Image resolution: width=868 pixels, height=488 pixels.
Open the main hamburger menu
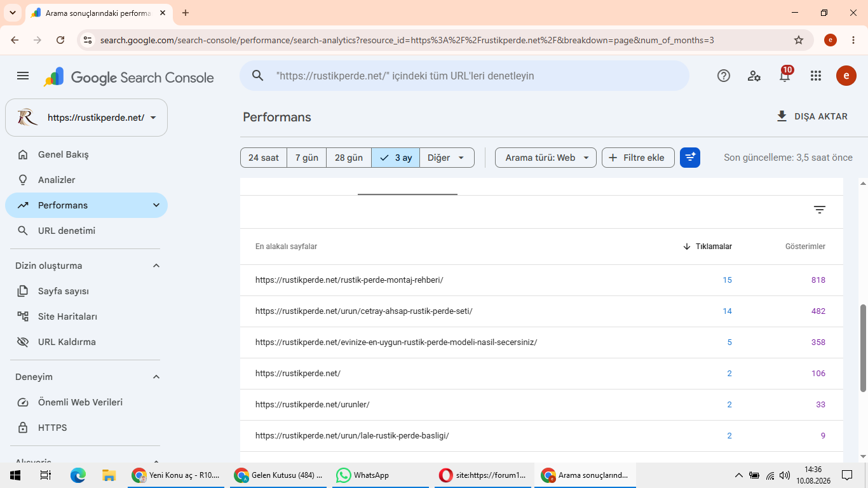tap(23, 76)
